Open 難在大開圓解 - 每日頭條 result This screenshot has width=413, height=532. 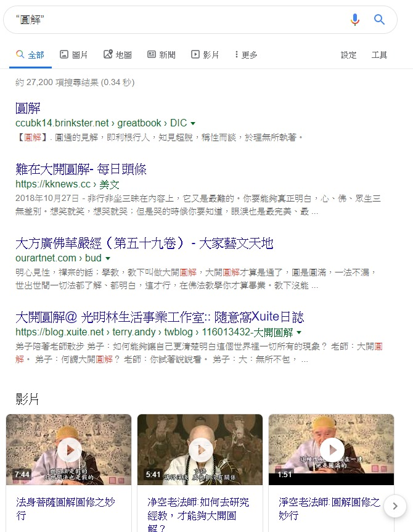81,169
